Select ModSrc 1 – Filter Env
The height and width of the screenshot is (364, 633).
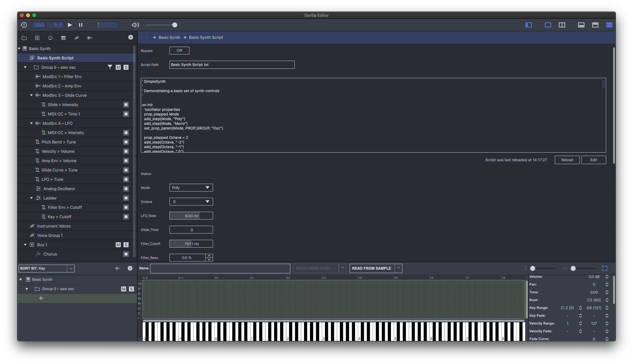pyautogui.click(x=77, y=77)
